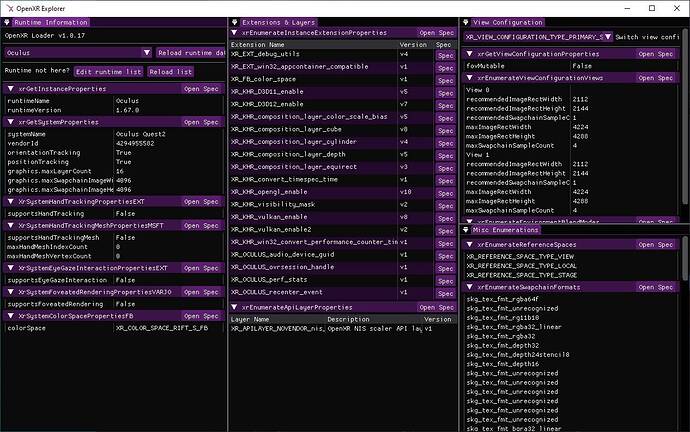The image size is (690, 432).
Task: Click the pin icon of Extensions & Layers panel
Action: 235,22
